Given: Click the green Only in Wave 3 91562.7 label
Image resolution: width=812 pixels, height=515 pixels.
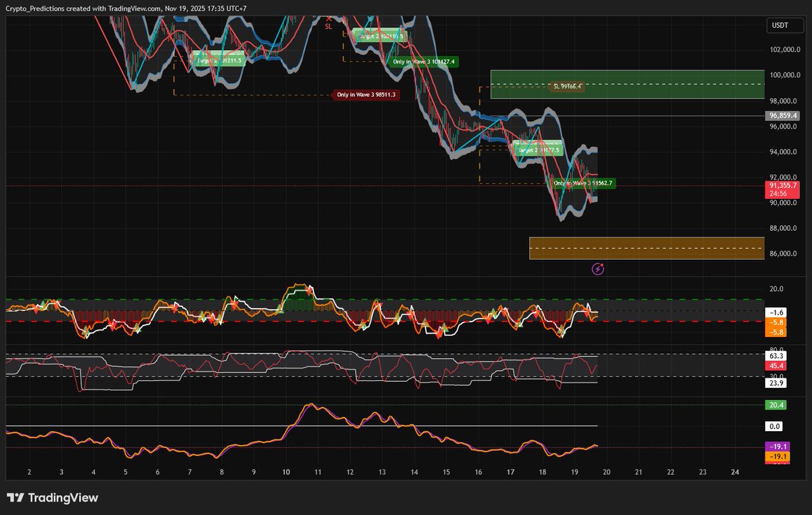Looking at the screenshot, I should point(582,182).
